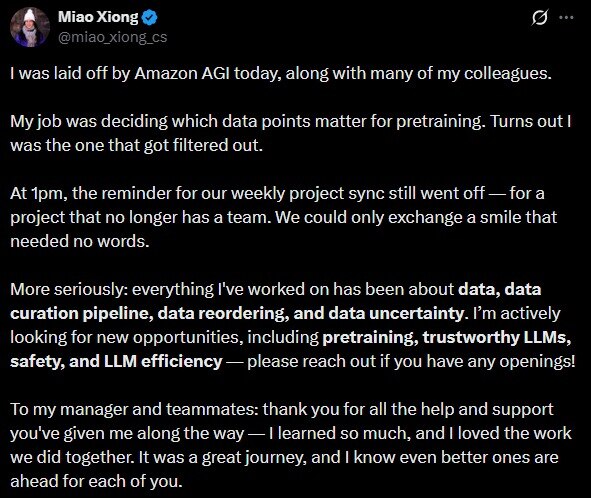Viewport: 591px width, 498px height.
Task: Click bold text "pretraining, trustworthy LLMs,"
Action: 447,337
